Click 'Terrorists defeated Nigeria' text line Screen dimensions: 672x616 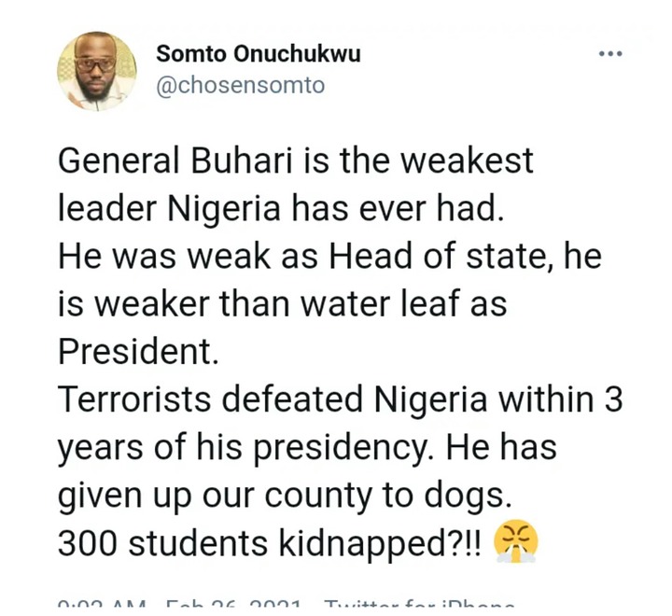[x=273, y=399]
